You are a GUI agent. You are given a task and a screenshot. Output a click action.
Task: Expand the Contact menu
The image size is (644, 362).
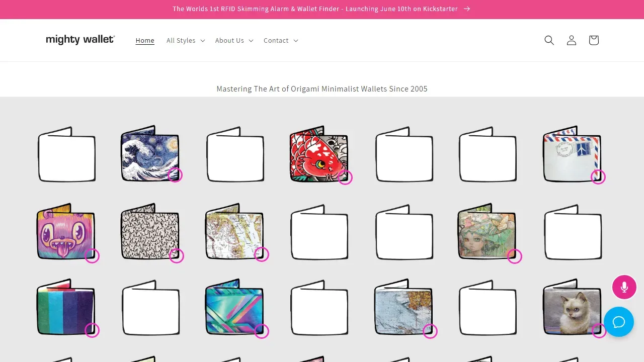tap(281, 40)
